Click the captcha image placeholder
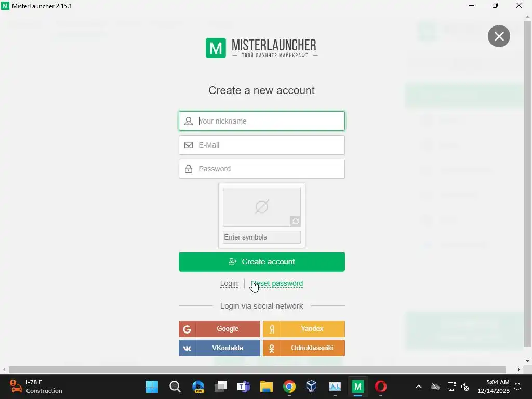The height and width of the screenshot is (399, 532). [262, 207]
